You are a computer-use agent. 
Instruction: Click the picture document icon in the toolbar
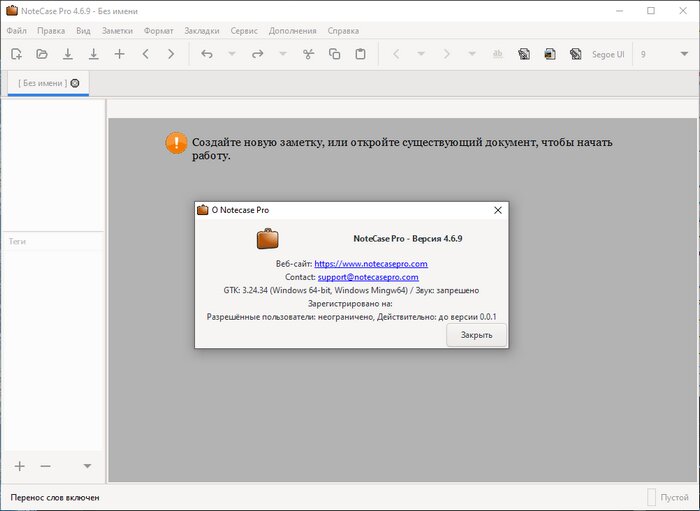pos(550,54)
